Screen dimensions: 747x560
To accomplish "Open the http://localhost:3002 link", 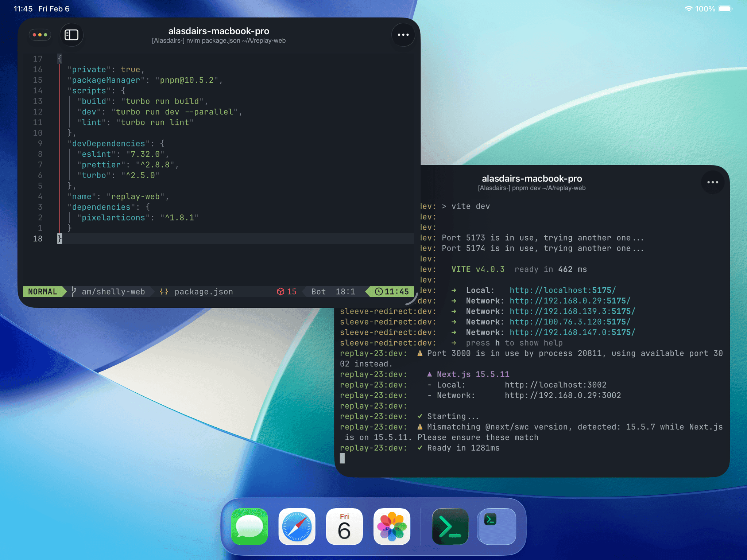I will [x=556, y=385].
